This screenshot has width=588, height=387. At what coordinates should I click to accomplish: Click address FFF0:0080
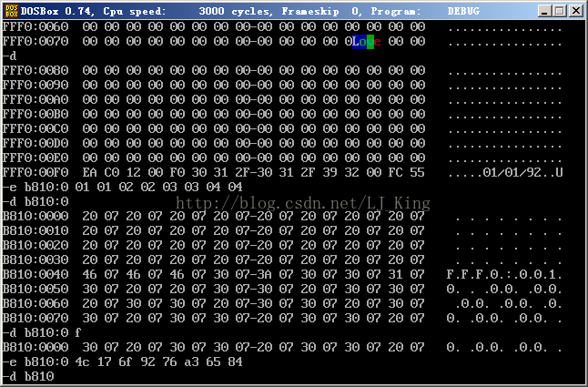pyautogui.click(x=35, y=70)
